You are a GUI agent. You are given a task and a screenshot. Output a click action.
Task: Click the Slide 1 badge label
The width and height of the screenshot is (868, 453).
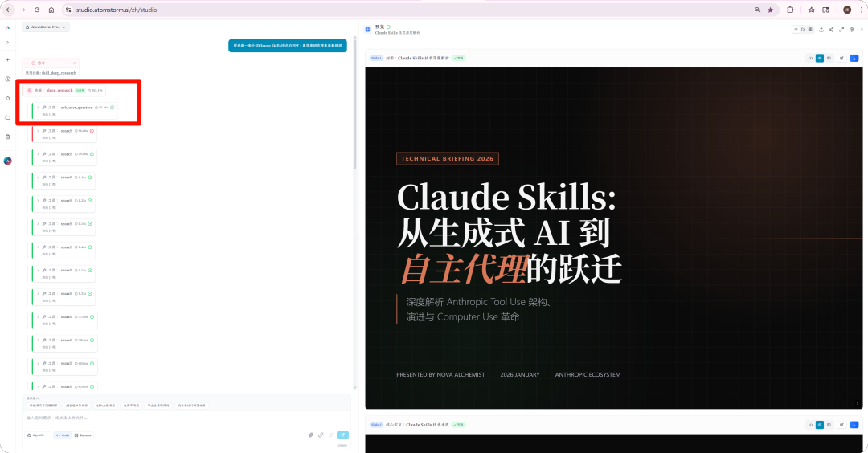376,58
